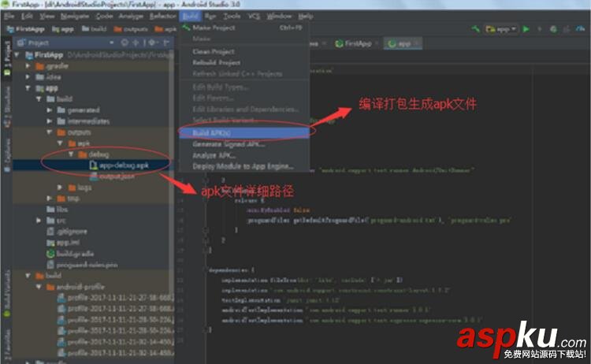Expand the generated folder arrow
591x364 pixels.
click(50, 110)
